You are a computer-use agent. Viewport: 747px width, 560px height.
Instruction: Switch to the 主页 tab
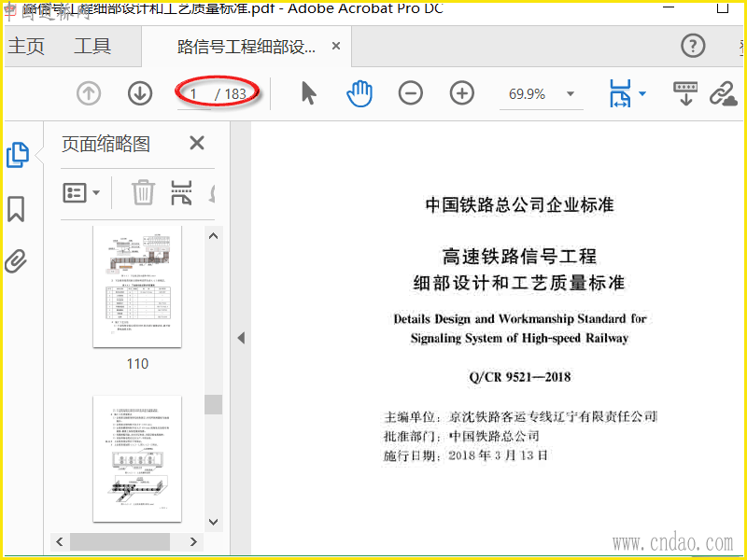click(26, 46)
